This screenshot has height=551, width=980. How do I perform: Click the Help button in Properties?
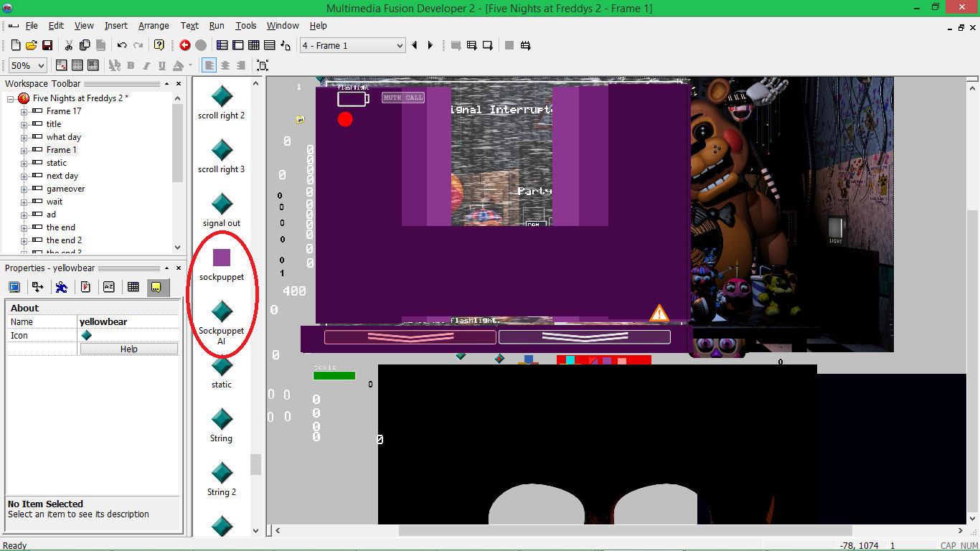(129, 349)
